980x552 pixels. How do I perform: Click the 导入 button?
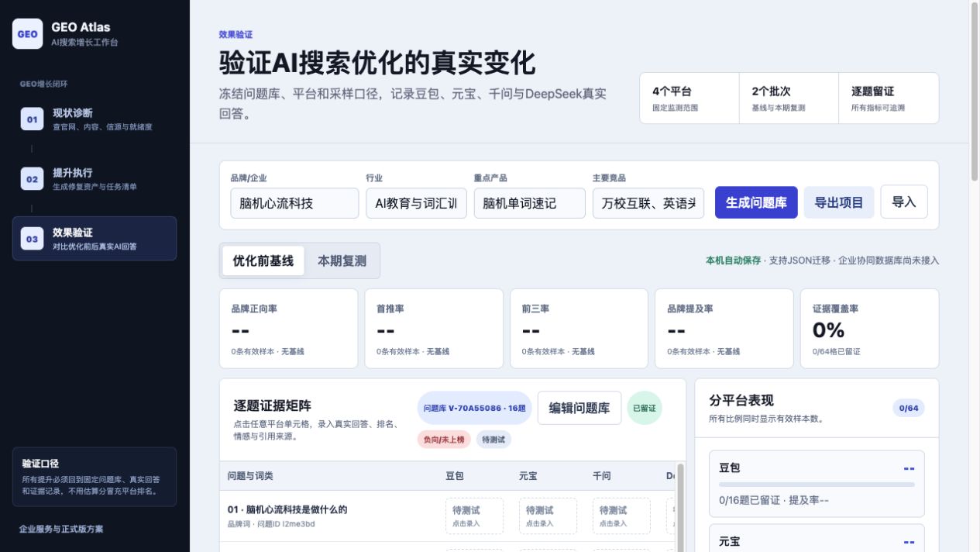tap(904, 202)
